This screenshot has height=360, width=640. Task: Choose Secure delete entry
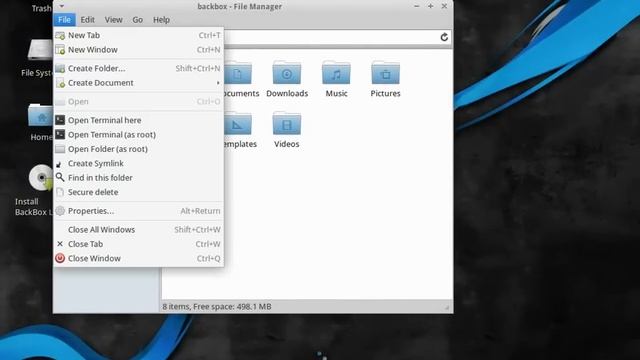138,192
